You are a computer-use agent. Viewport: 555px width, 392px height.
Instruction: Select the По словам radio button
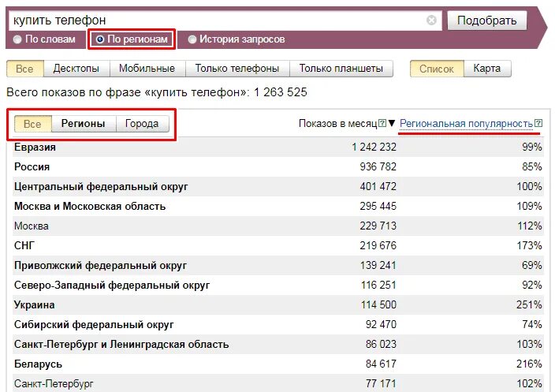point(17,39)
